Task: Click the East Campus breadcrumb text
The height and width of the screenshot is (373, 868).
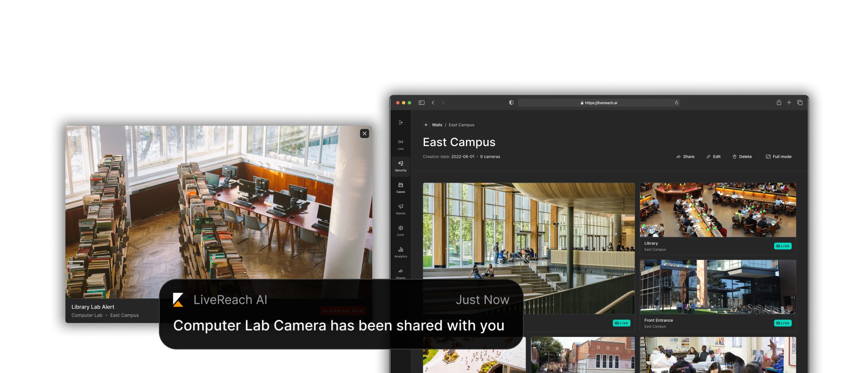Action: coord(461,125)
